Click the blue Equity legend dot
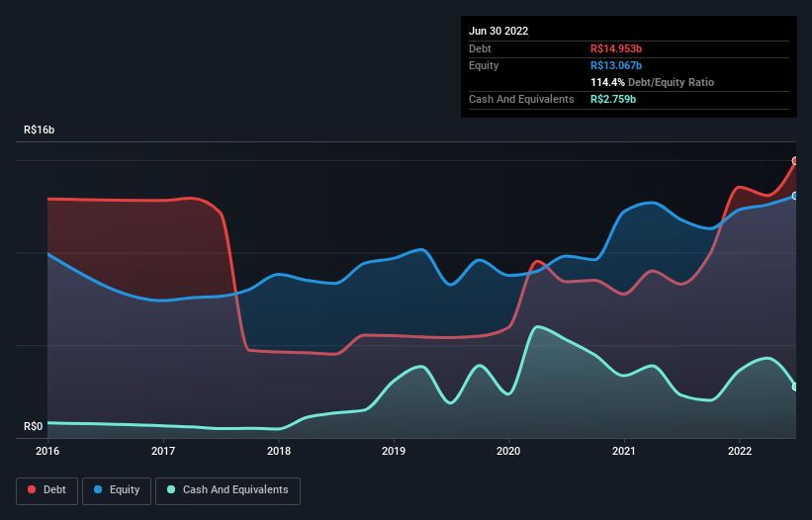This screenshot has height=520, width=812. coord(98,489)
